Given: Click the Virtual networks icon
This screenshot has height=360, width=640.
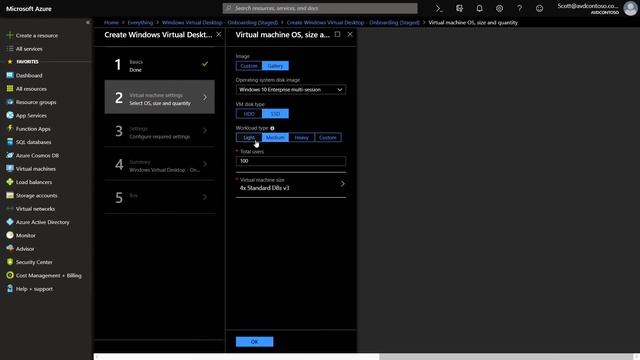Looking at the screenshot, I should [x=10, y=209].
